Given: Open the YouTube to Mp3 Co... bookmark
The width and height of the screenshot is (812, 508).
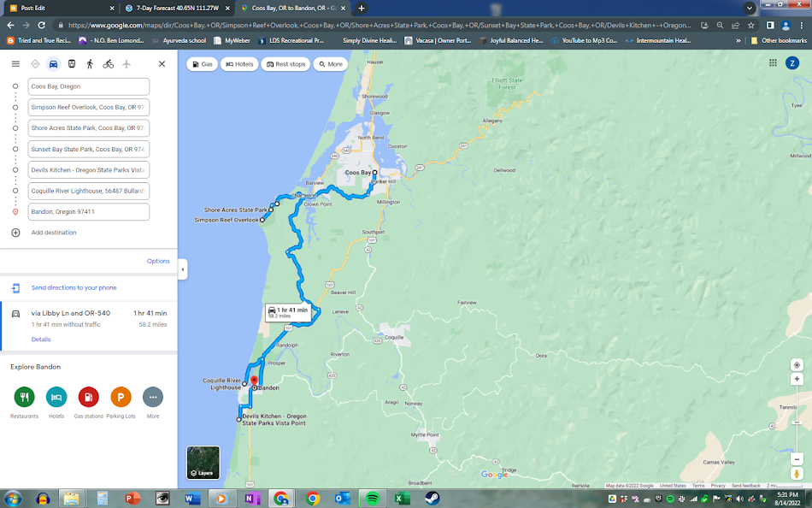Looking at the screenshot, I should pos(584,40).
